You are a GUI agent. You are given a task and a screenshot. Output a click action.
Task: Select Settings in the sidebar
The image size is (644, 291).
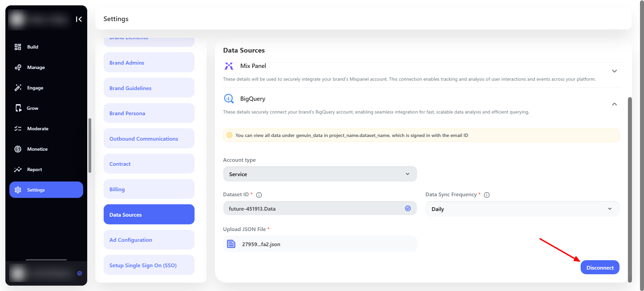pos(46,190)
